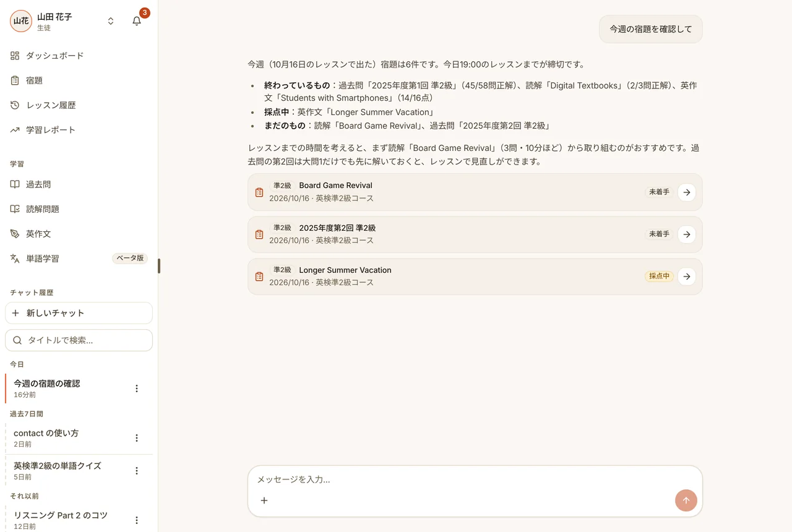The image size is (792, 532).
Task: Click the 新しいチャット button
Action: click(x=79, y=313)
